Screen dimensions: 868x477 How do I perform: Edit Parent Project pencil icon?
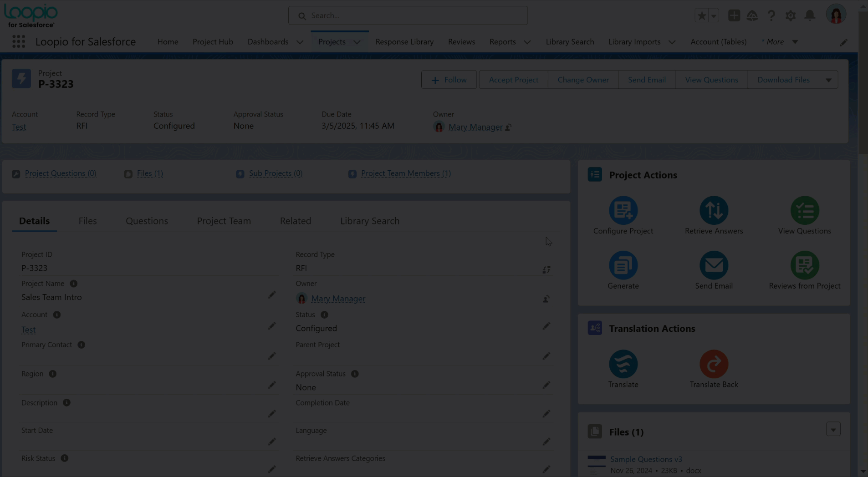tap(546, 356)
